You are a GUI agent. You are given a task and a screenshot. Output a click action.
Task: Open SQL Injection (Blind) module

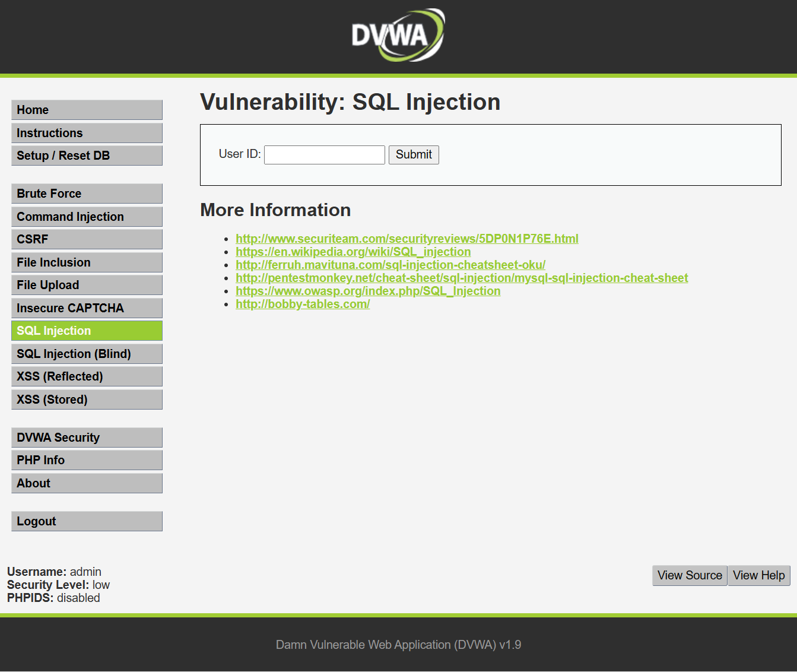coord(87,353)
